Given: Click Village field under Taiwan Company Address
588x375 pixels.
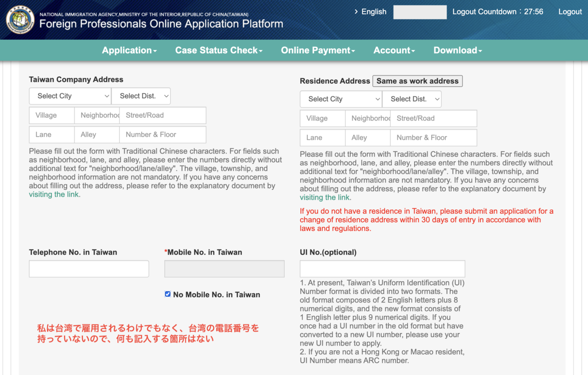Looking at the screenshot, I should (52, 115).
